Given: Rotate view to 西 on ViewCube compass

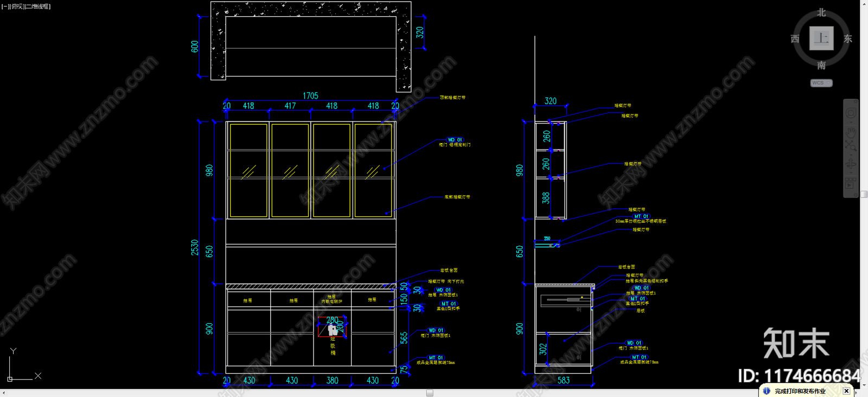Looking at the screenshot, I should (795, 39).
